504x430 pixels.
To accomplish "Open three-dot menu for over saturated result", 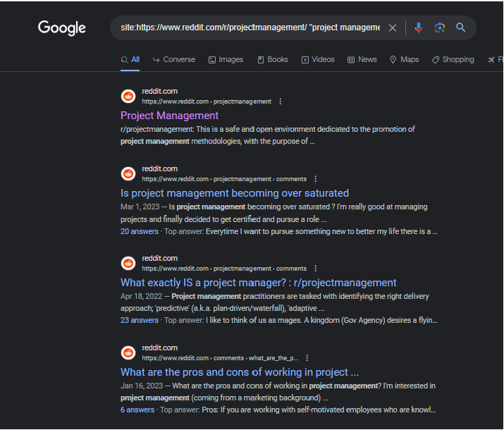I will [x=316, y=179].
